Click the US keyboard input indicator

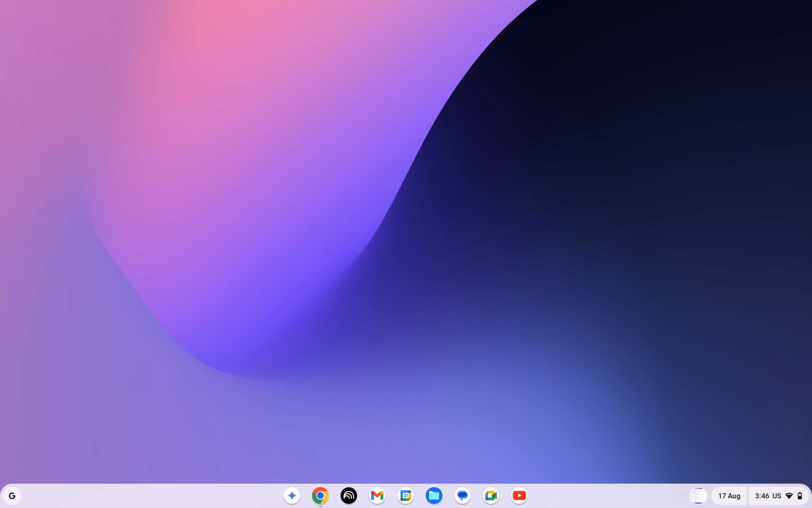777,496
